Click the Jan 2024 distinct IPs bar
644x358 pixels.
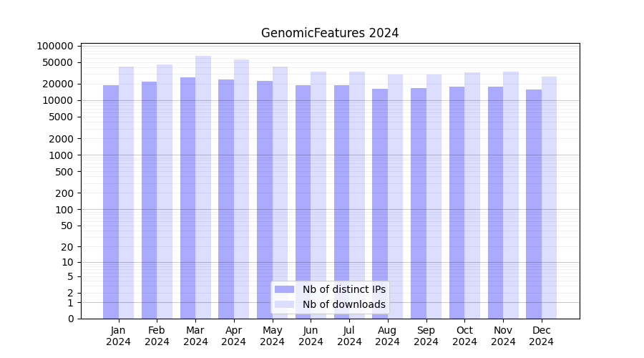click(x=111, y=202)
